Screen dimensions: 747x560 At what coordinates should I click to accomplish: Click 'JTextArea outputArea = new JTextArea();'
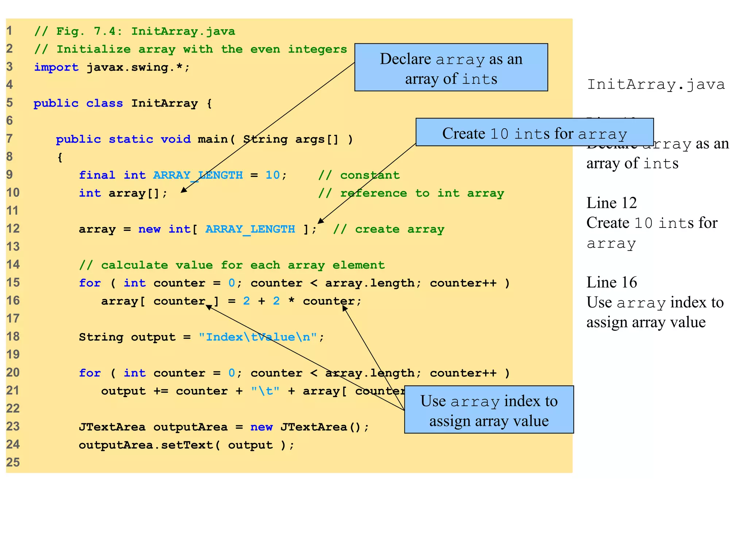point(224,427)
